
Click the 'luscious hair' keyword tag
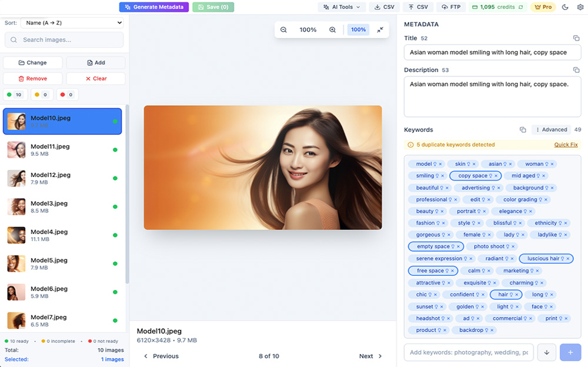coord(546,259)
